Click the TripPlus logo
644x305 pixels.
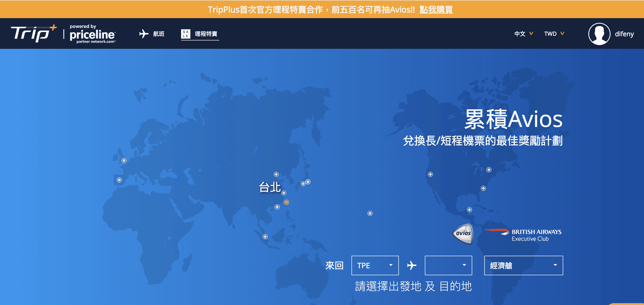click(34, 33)
